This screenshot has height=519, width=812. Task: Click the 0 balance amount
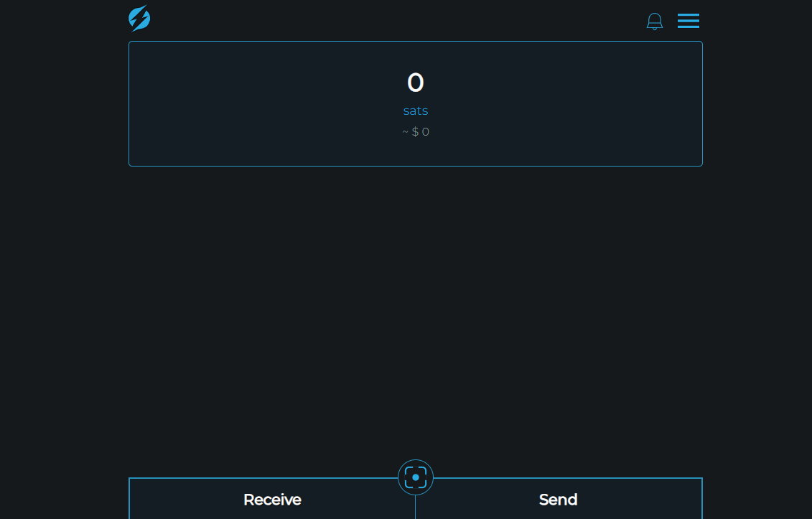[416, 83]
